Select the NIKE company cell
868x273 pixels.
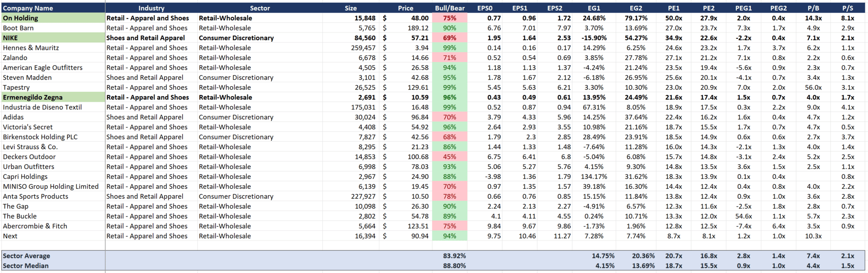[x=53, y=38]
